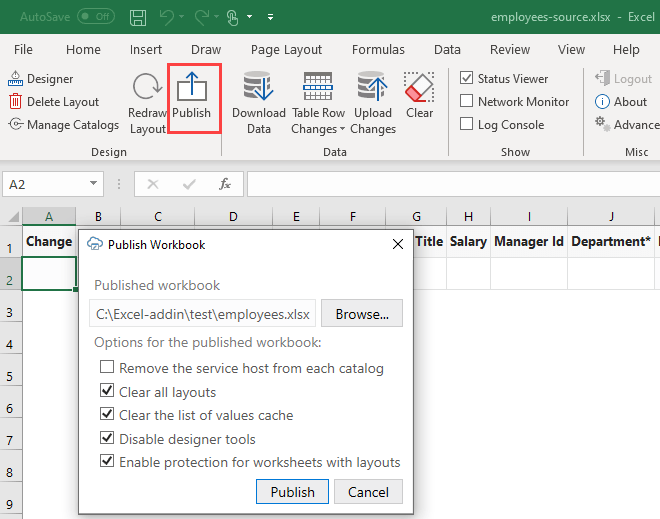Close the Publish Workbook dialog
The width and height of the screenshot is (660, 519).
point(398,244)
